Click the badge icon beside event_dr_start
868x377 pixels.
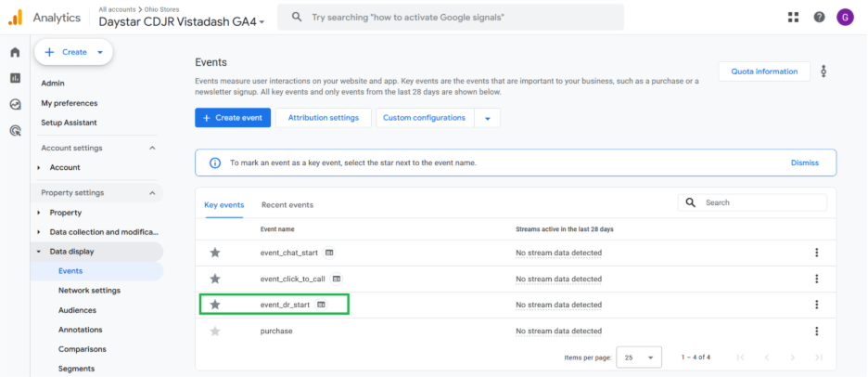pyautogui.click(x=321, y=305)
